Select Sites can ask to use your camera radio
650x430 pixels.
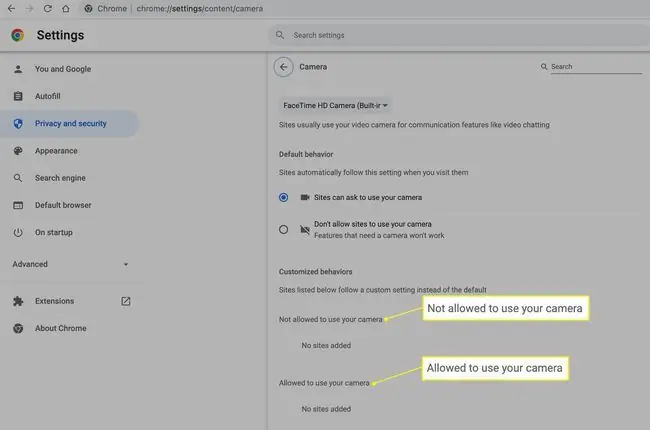[x=284, y=197]
